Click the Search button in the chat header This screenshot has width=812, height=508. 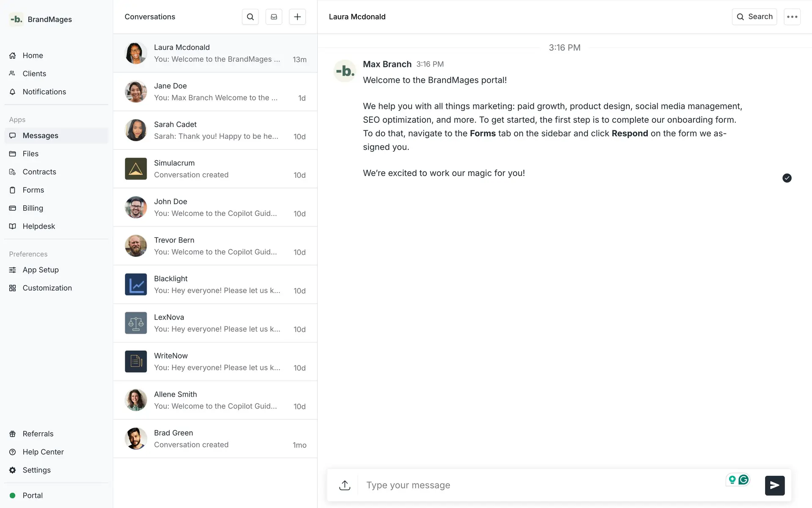point(754,17)
